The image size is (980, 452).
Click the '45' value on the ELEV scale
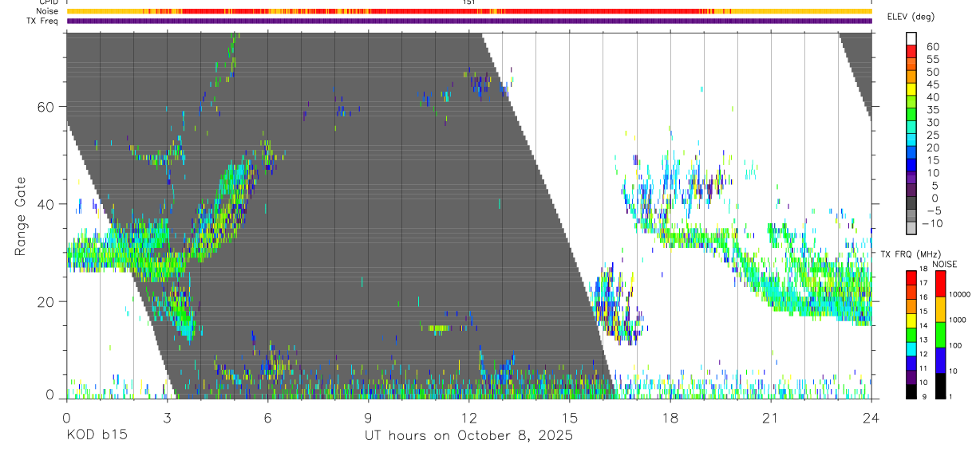[931, 84]
